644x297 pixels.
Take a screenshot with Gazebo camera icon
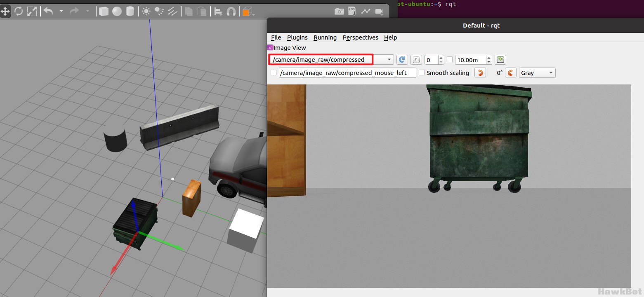(339, 12)
